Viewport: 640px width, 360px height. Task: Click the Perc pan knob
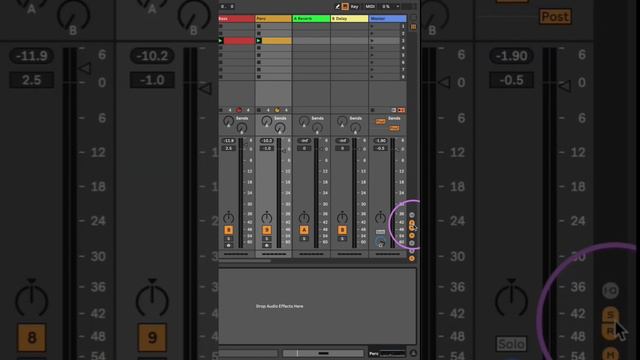coord(267,218)
